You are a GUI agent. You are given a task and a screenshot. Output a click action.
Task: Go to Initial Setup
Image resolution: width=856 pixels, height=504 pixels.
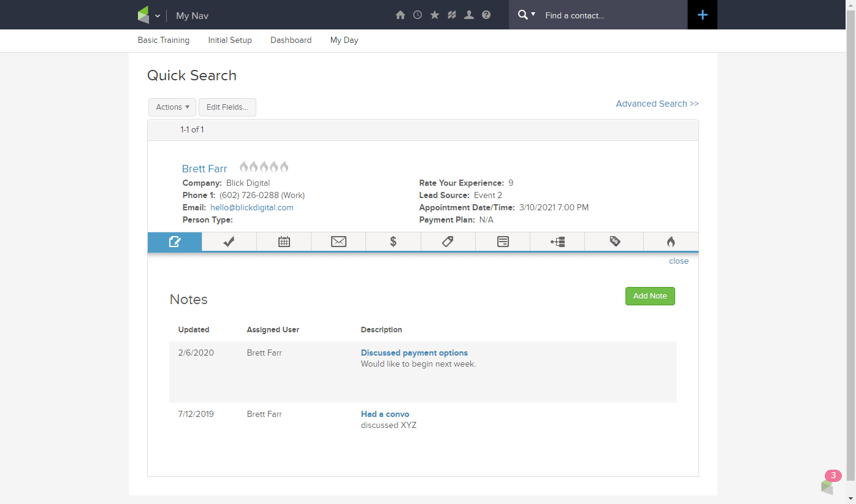click(x=230, y=40)
